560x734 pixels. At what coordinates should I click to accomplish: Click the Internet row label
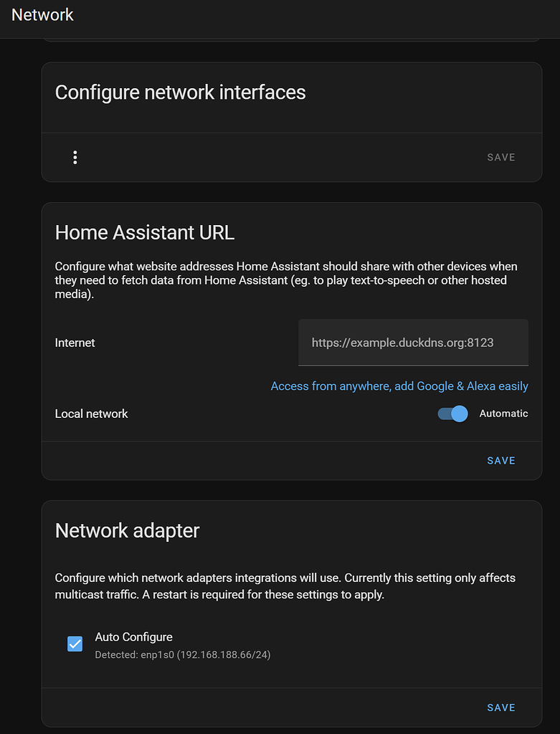tap(75, 343)
